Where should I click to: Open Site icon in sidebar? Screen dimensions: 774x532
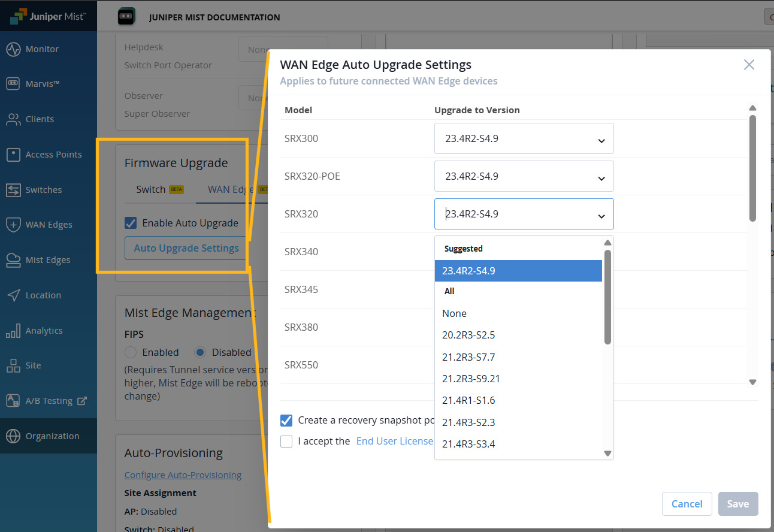pos(13,365)
